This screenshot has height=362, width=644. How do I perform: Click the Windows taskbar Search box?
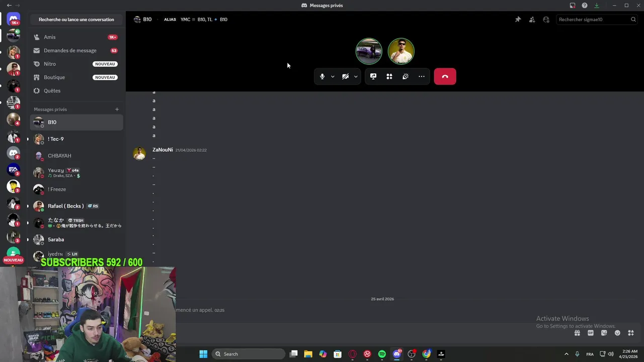point(249,354)
